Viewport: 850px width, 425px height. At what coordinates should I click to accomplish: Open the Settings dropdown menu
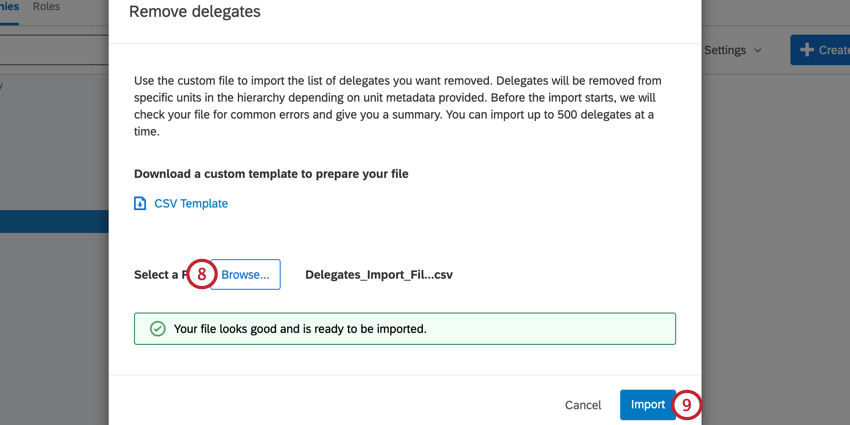click(x=733, y=50)
